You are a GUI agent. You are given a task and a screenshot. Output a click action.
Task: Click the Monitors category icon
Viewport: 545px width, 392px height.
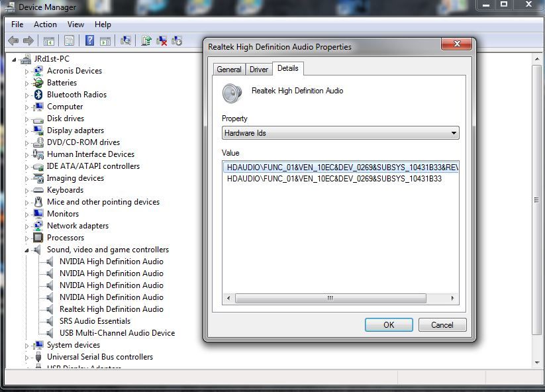click(x=38, y=214)
